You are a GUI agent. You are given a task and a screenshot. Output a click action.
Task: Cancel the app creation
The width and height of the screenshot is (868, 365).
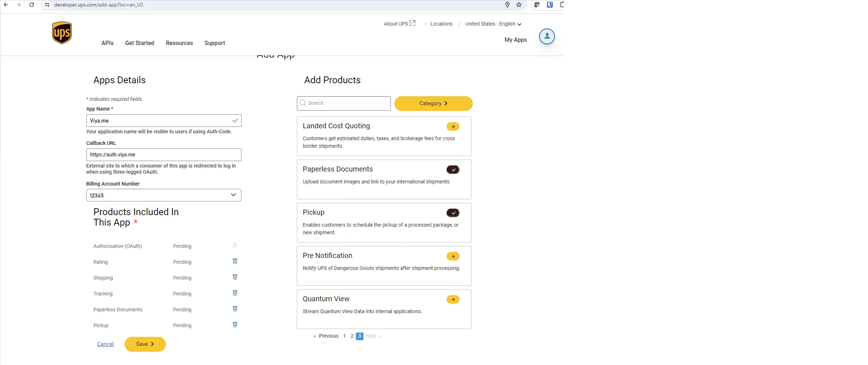pyautogui.click(x=105, y=344)
